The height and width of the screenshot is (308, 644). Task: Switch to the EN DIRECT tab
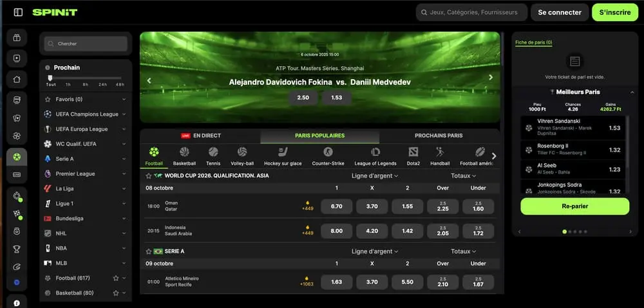pyautogui.click(x=201, y=136)
